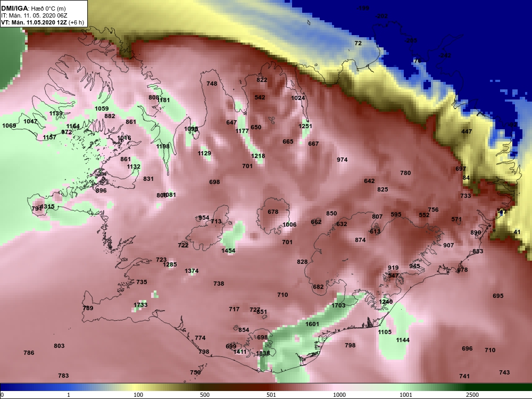Screen dimensions: 532x399
Task: Click the map value 783
Action: pyautogui.click(x=63, y=376)
